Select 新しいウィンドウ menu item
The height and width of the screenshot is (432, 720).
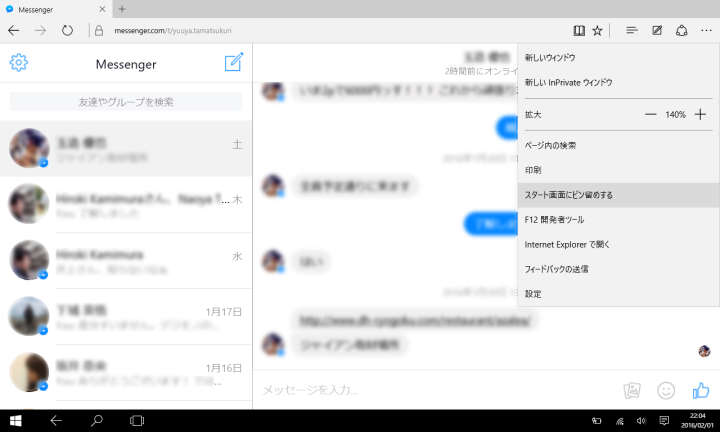click(x=618, y=58)
